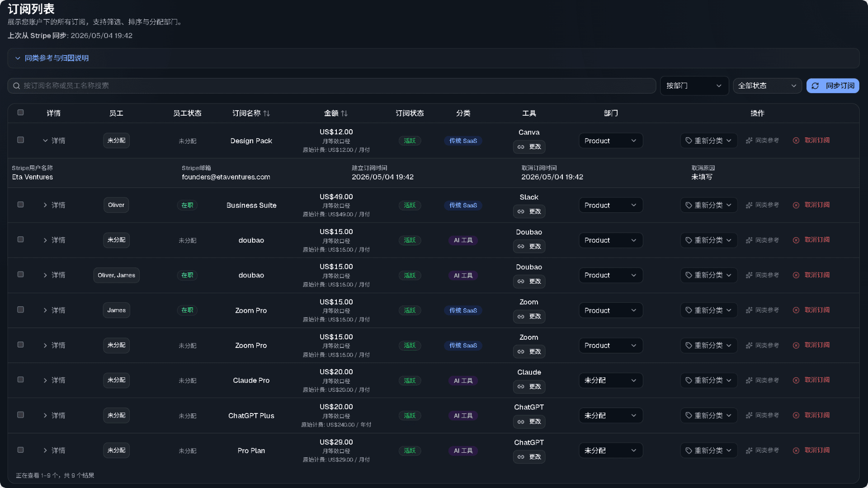This screenshot has height=488, width=868.
Task: Check the Business Suite row checkbox
Action: 20,205
